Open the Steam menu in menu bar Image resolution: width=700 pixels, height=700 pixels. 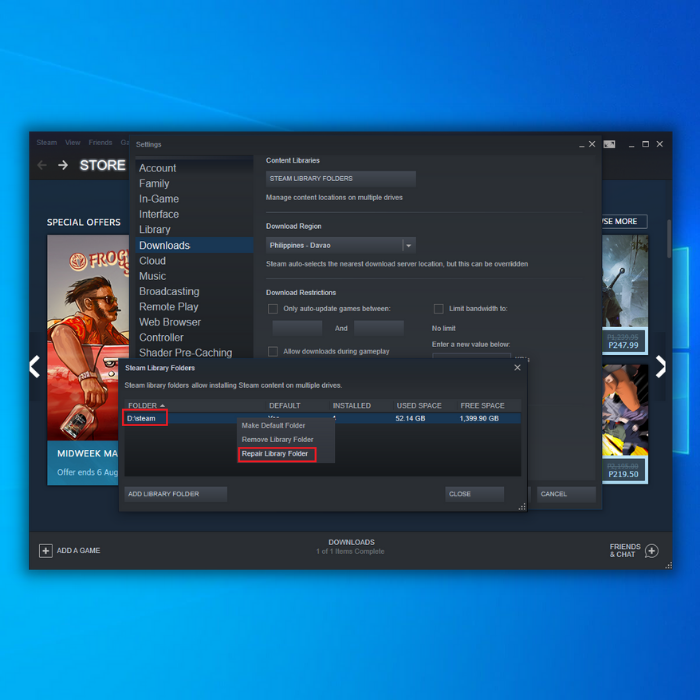(x=47, y=142)
